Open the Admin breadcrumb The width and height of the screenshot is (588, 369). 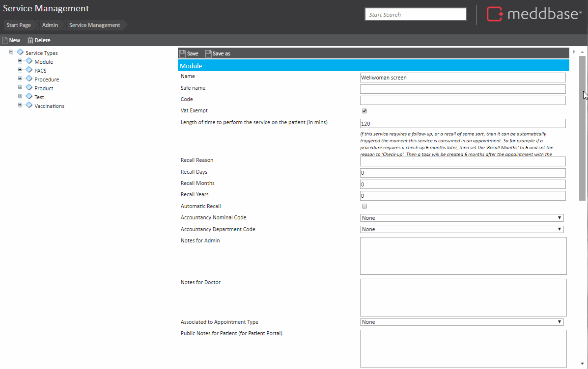pos(50,25)
